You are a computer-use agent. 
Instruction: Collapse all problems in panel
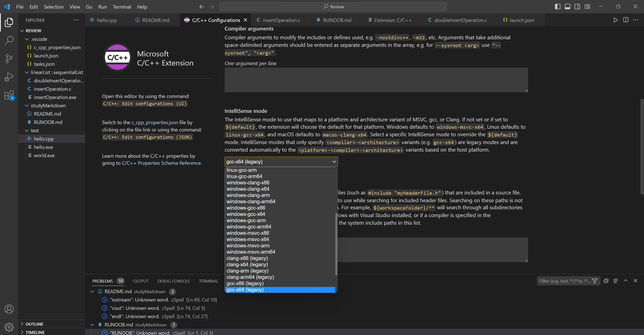coord(606,281)
